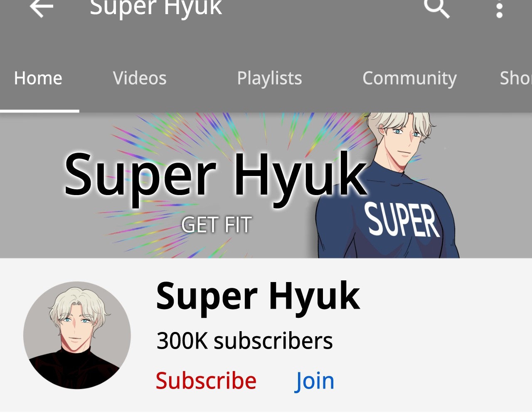The image size is (532, 416).
Task: Switch to the Home tab
Action: click(38, 78)
